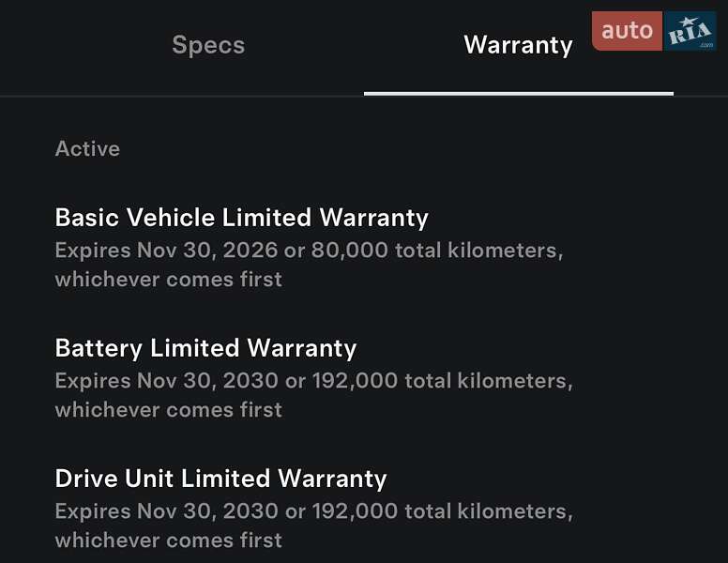This screenshot has width=728, height=563.
Task: Click the word "Expires" under Basic Vehicle warranty
Action: 92,251
